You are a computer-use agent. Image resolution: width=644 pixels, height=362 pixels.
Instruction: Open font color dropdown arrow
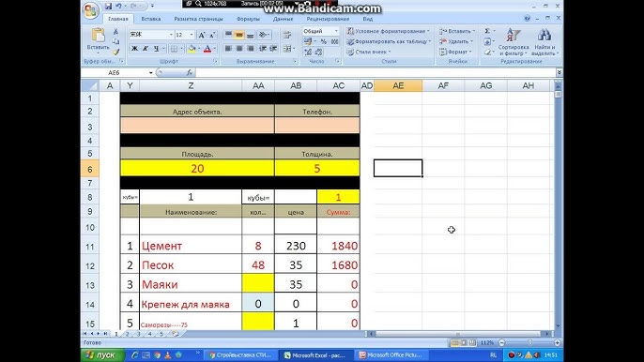(214, 49)
